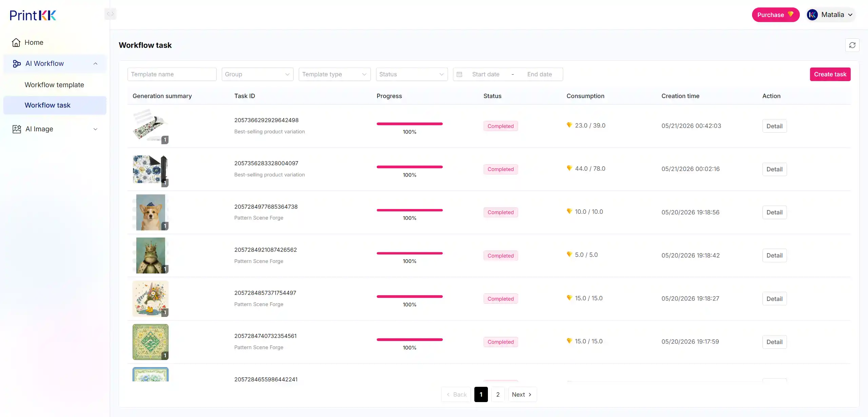Open the Home menu item
The image size is (868, 417).
(55, 42)
